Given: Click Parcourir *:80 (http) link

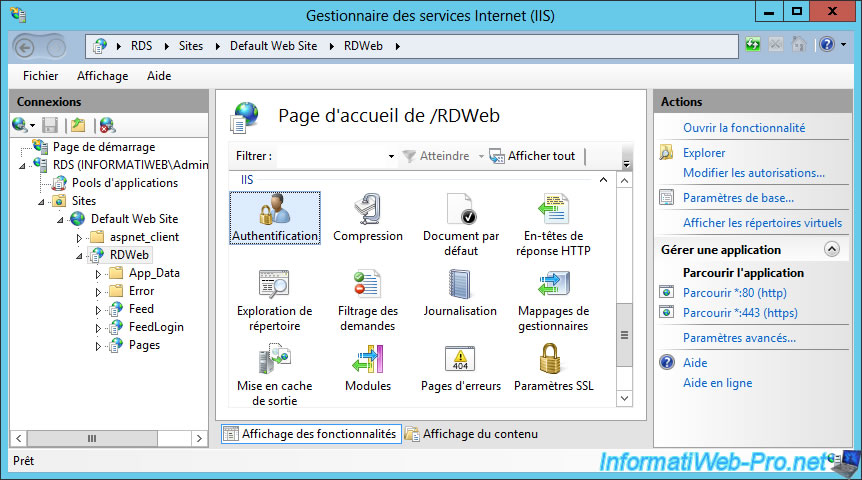Looking at the screenshot, I should [x=734, y=293].
